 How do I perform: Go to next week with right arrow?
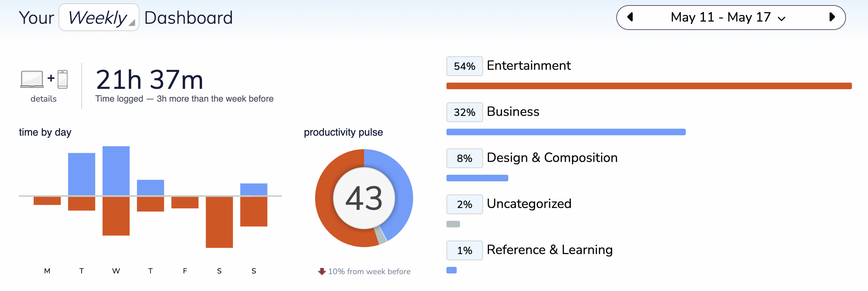pos(832,17)
